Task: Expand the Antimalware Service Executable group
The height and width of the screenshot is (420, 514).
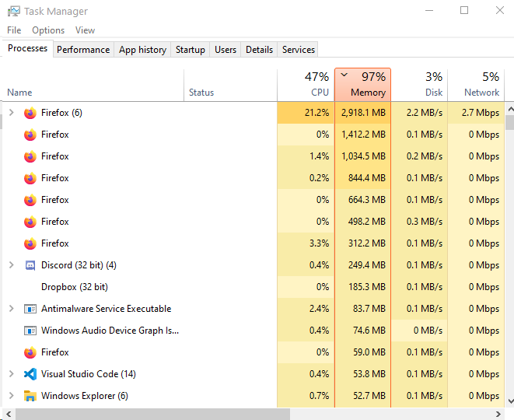Action: (12, 309)
